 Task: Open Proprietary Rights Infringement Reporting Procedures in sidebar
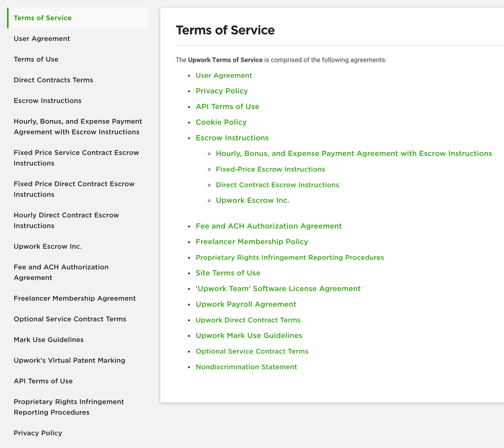(69, 407)
